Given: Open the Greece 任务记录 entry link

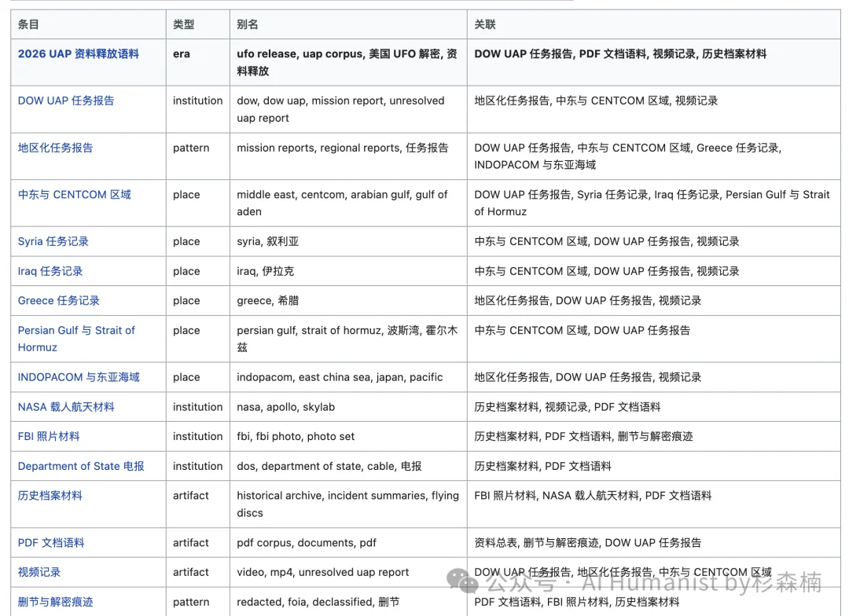Looking at the screenshot, I should click(x=58, y=300).
